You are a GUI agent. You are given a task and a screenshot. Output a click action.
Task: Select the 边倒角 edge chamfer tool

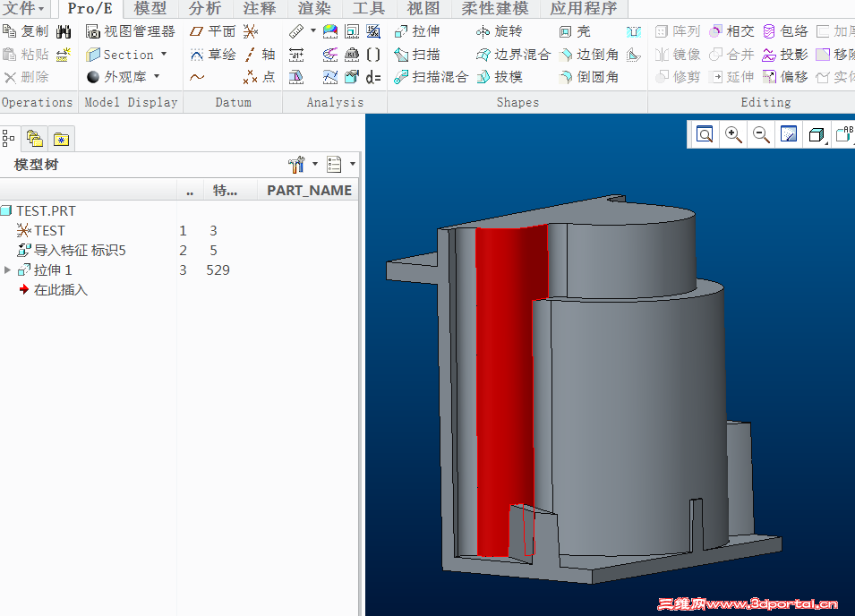[589, 55]
